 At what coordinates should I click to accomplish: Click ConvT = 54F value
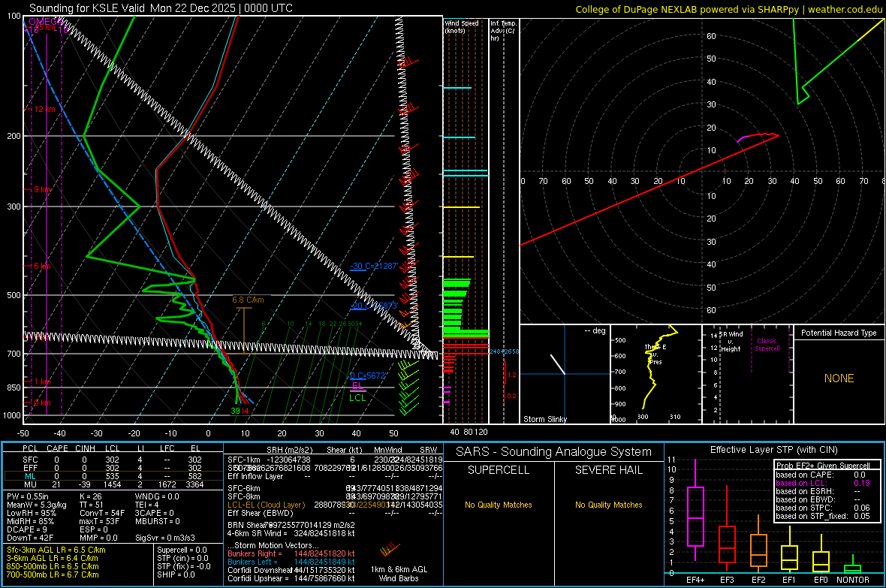102,513
